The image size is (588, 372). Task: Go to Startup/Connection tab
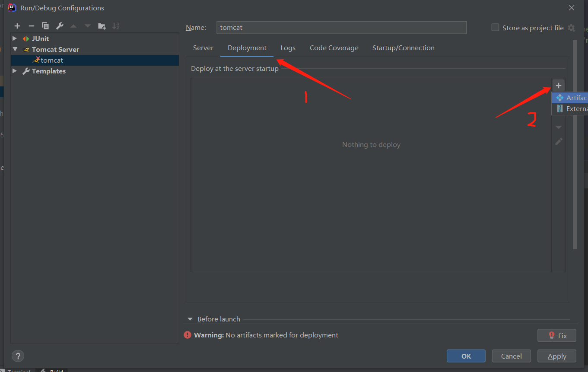click(x=404, y=48)
